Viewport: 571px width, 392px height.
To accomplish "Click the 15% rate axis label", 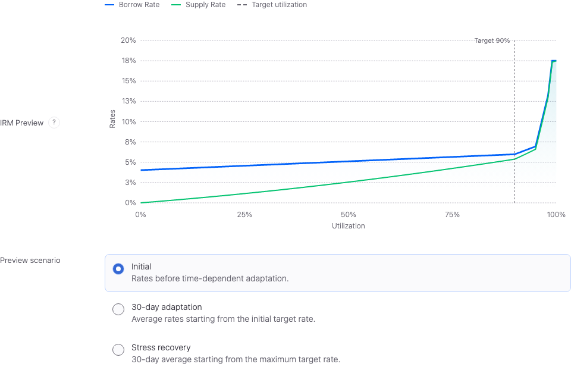I will click(128, 80).
